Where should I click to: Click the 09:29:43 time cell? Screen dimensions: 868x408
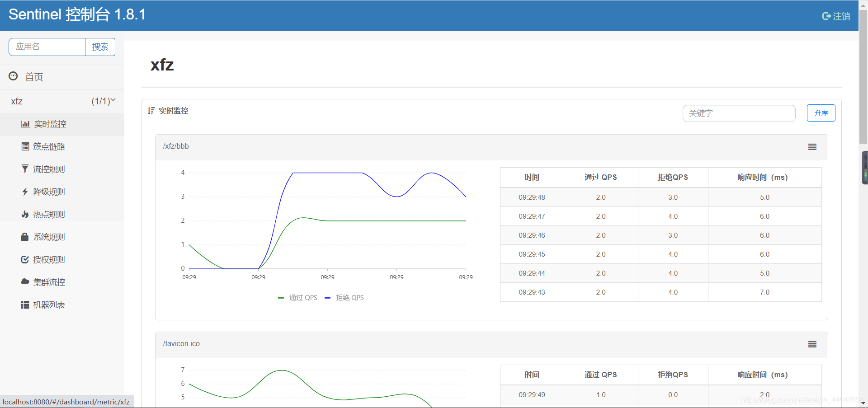click(532, 292)
